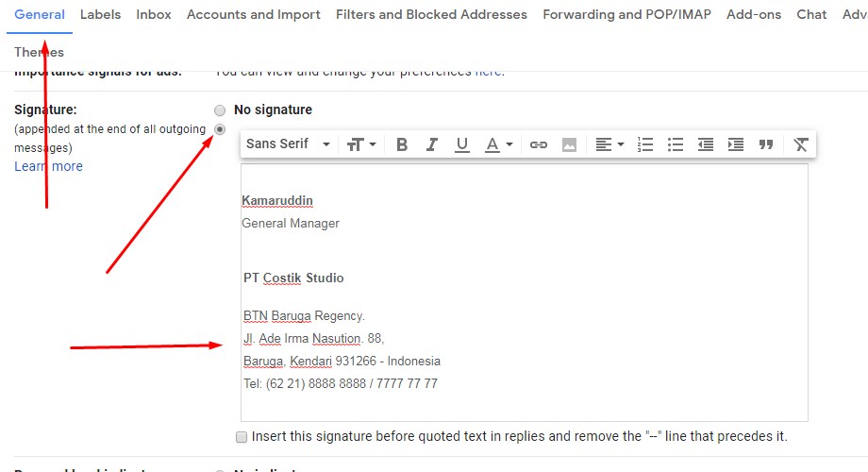Select the custom signature radio button
The image size is (868, 472).
[x=220, y=129]
